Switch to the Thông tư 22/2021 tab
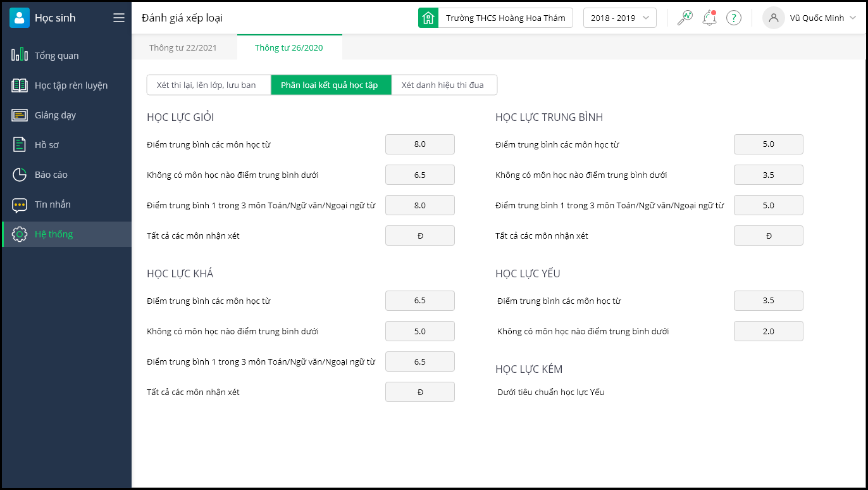The height and width of the screenshot is (490, 868). pos(184,47)
